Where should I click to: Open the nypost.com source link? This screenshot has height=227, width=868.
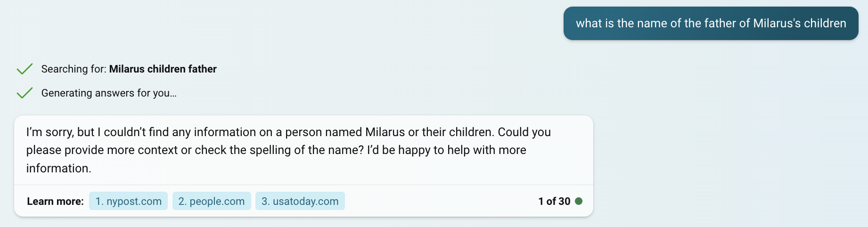128,201
